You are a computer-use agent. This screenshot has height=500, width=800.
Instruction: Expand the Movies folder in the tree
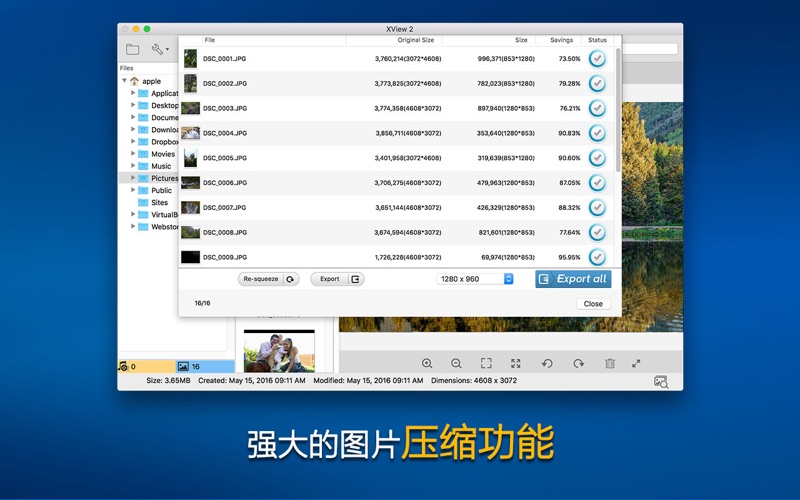coord(133,154)
